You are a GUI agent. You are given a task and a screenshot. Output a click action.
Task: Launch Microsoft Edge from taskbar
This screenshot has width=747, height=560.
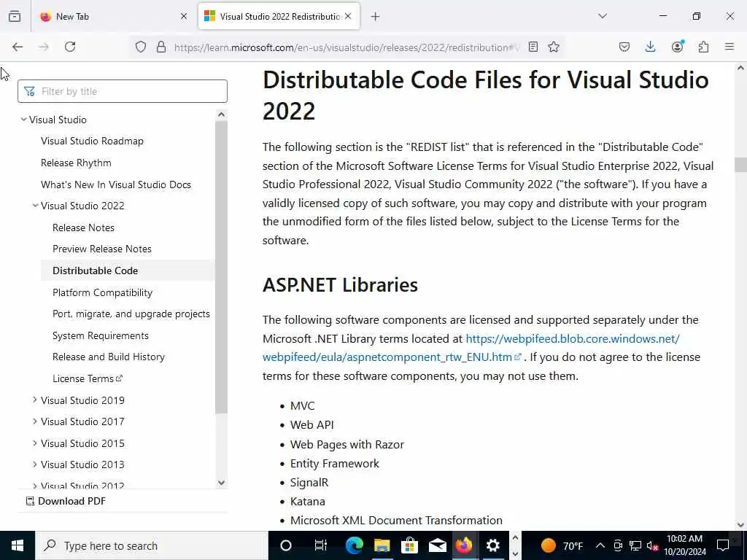(354, 545)
